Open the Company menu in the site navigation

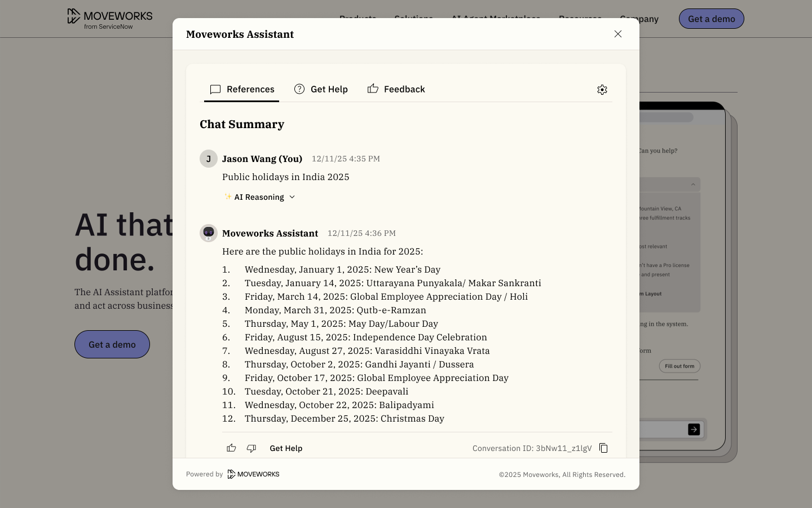click(639, 19)
